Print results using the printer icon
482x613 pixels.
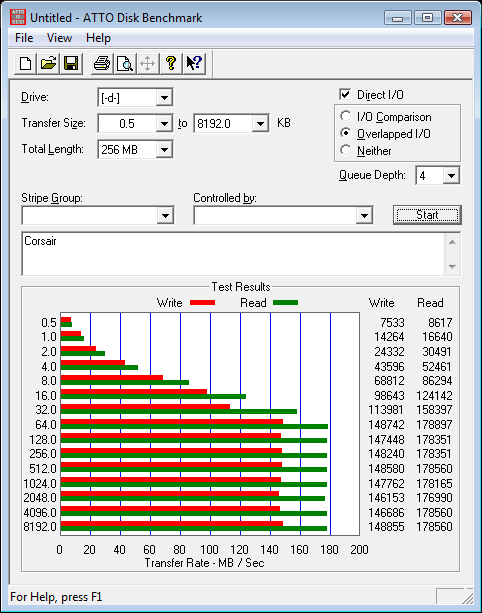[102, 63]
